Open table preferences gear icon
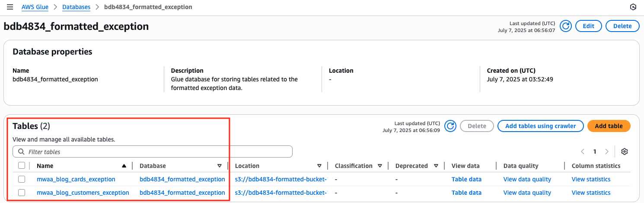 [x=624, y=151]
